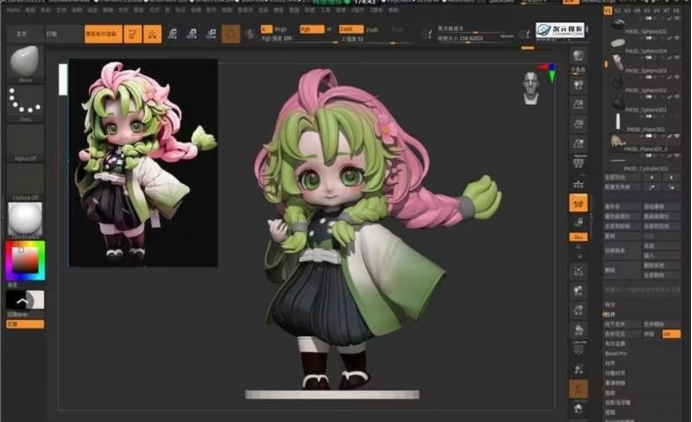Click the Line Fill PolyF icon
The width and height of the screenshot is (692, 422).
pos(578,349)
